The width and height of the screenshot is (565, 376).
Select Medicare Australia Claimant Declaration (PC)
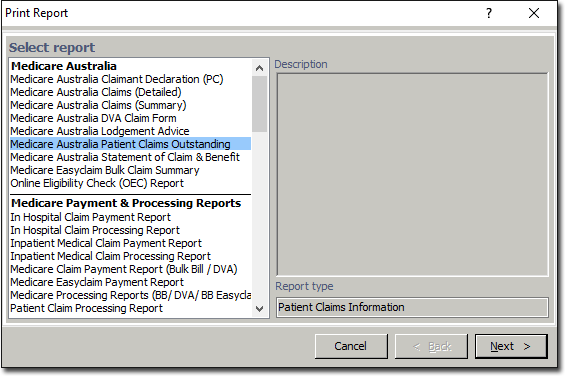click(x=130, y=79)
